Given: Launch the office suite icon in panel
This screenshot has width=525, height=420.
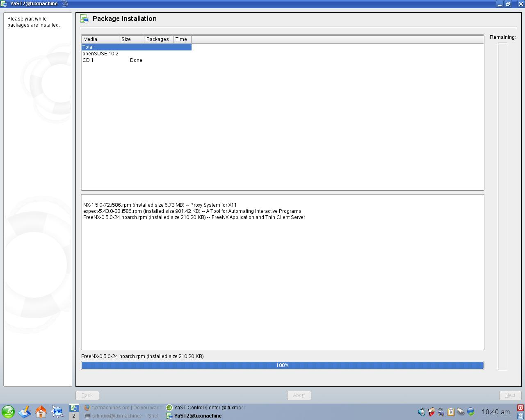Looking at the screenshot, I should pos(25,411).
